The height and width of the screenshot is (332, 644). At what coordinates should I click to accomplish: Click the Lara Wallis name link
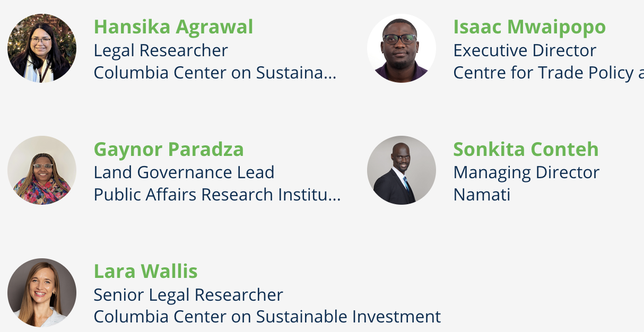pos(146,271)
